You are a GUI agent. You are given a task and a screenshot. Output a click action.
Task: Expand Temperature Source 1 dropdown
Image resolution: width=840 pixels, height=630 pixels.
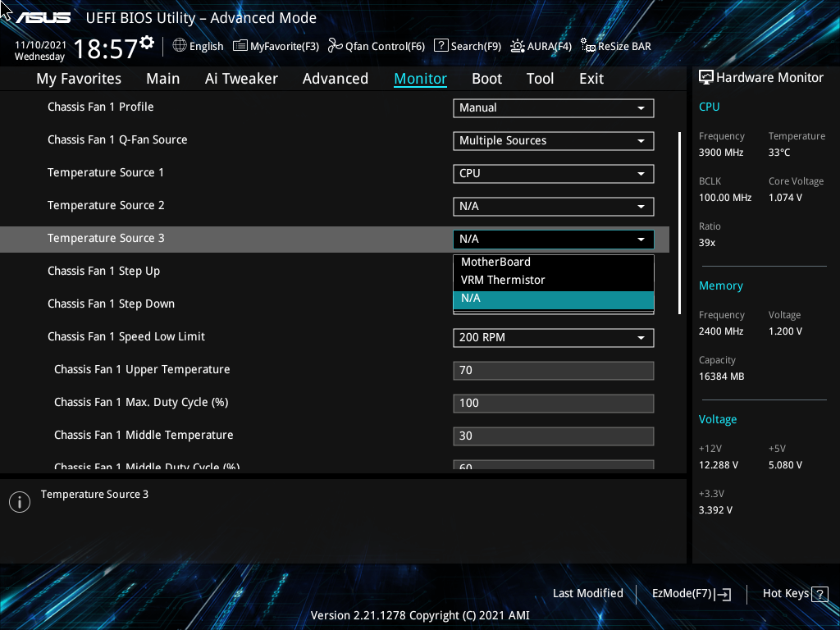point(554,174)
